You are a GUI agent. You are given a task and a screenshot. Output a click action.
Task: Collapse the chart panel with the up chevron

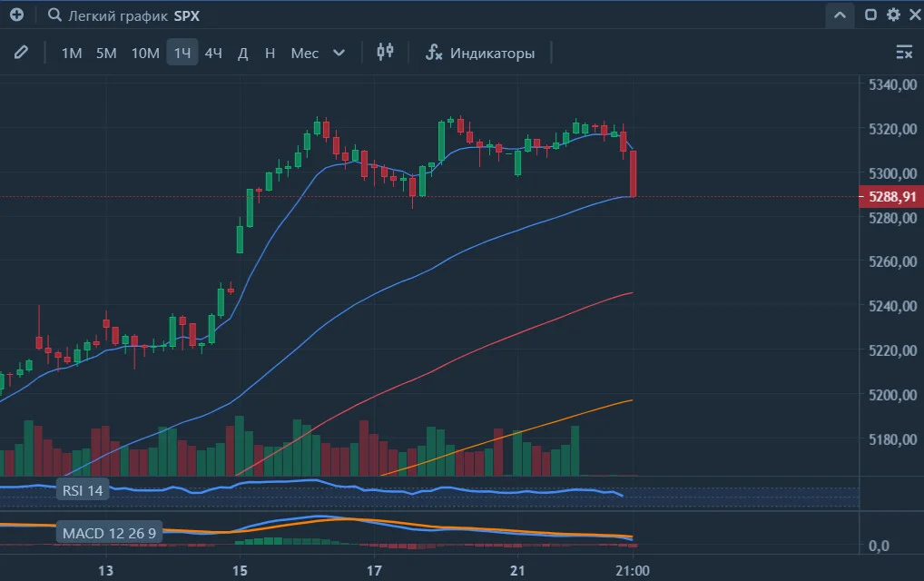(x=840, y=15)
